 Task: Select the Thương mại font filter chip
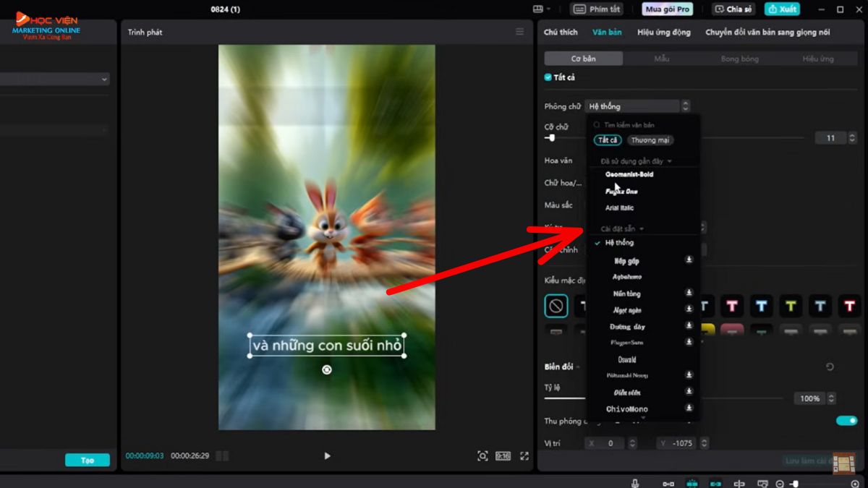point(650,140)
